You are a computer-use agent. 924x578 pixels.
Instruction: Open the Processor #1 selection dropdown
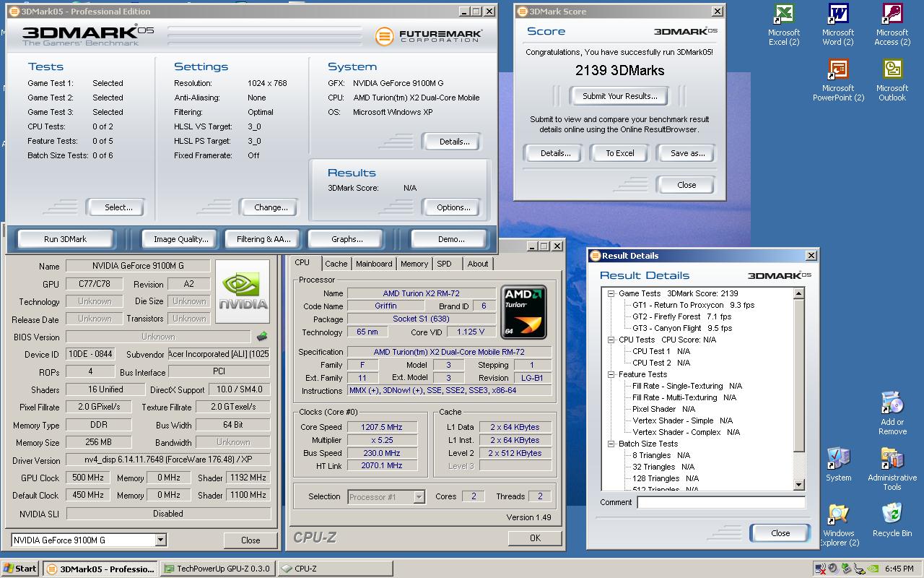419,496
